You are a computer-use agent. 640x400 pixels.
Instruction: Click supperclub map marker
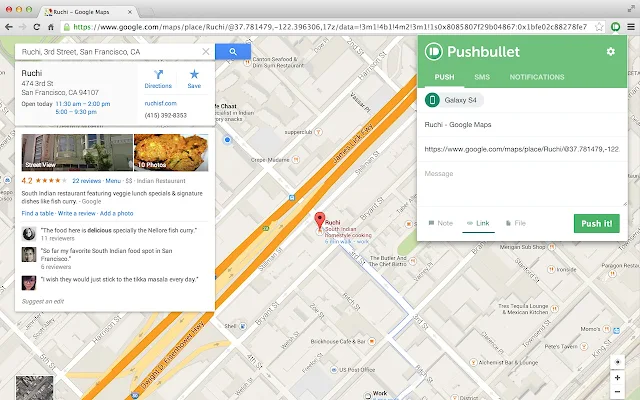[x=318, y=132]
